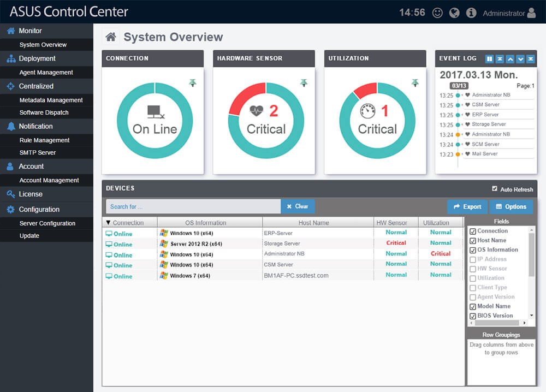Uncheck the OS Information field
546x392 pixels.
coord(472,250)
